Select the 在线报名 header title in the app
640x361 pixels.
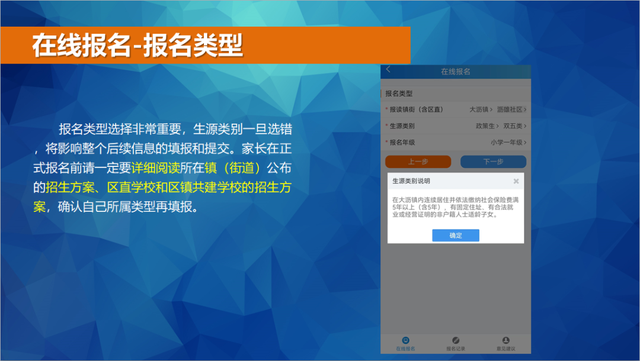click(x=456, y=71)
